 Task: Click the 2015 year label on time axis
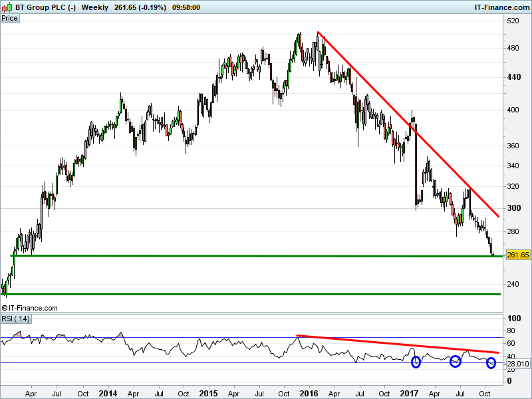pos(208,394)
